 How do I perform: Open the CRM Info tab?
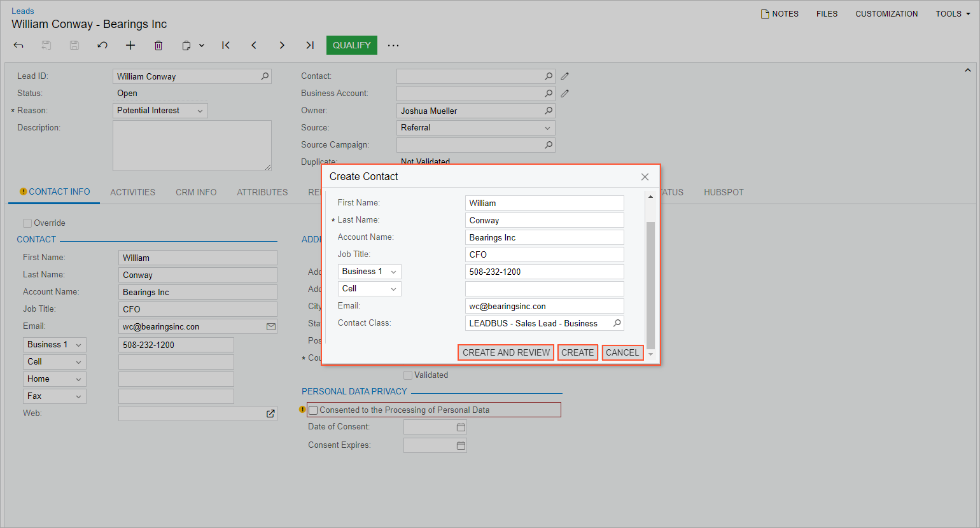(196, 192)
